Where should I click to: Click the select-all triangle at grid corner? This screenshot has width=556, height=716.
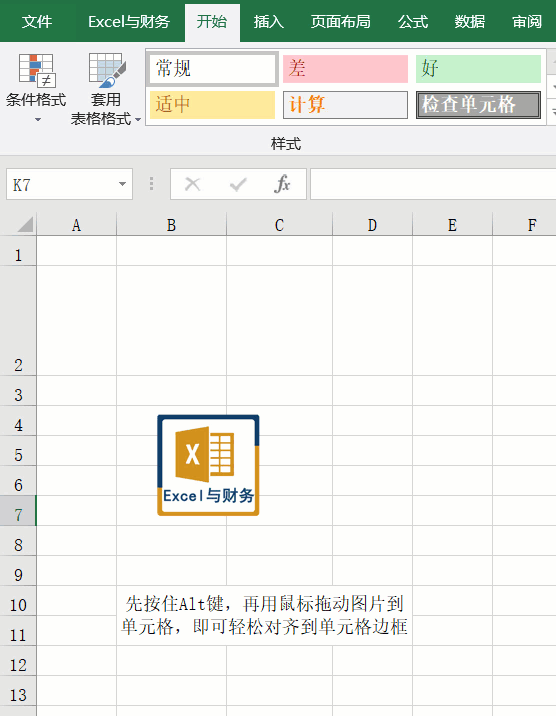(25, 224)
